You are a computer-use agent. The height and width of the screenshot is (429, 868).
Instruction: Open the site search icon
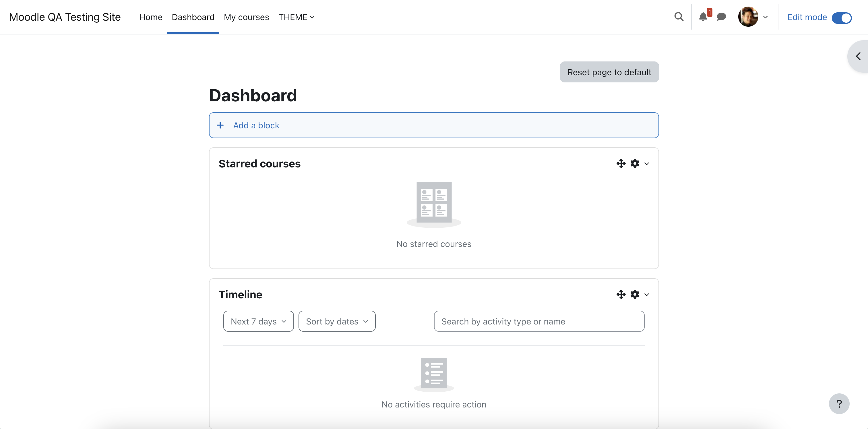[679, 17]
